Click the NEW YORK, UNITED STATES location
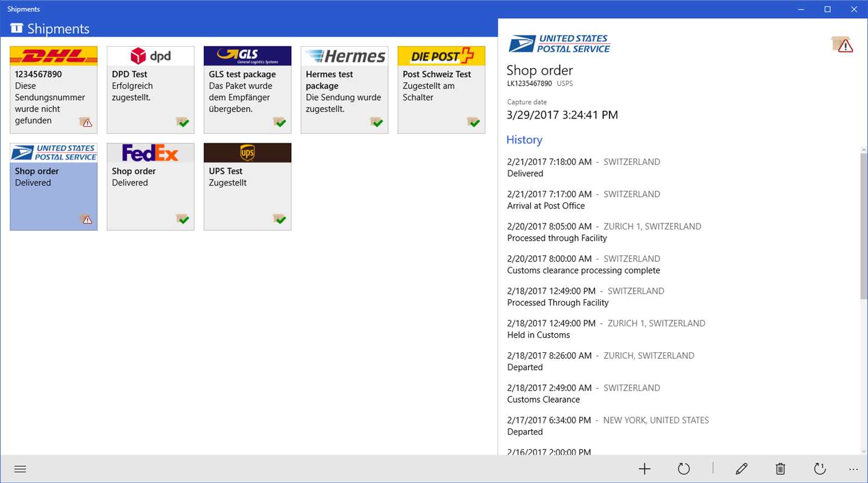 [656, 420]
